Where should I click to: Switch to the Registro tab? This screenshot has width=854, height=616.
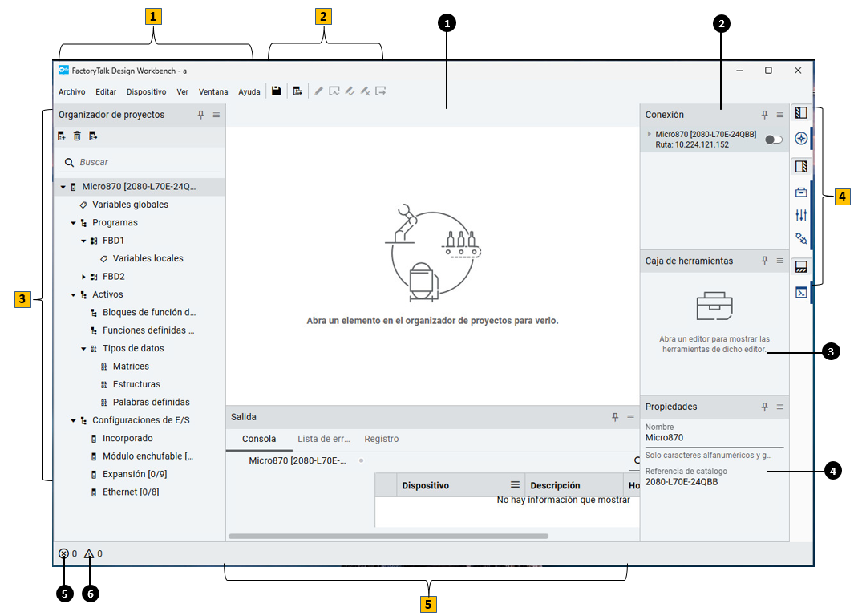pyautogui.click(x=381, y=439)
